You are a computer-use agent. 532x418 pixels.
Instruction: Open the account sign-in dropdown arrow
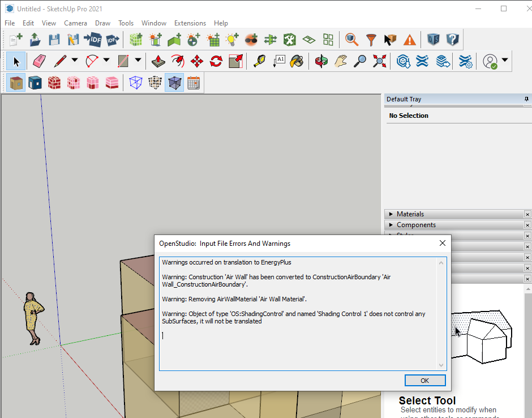tap(505, 60)
